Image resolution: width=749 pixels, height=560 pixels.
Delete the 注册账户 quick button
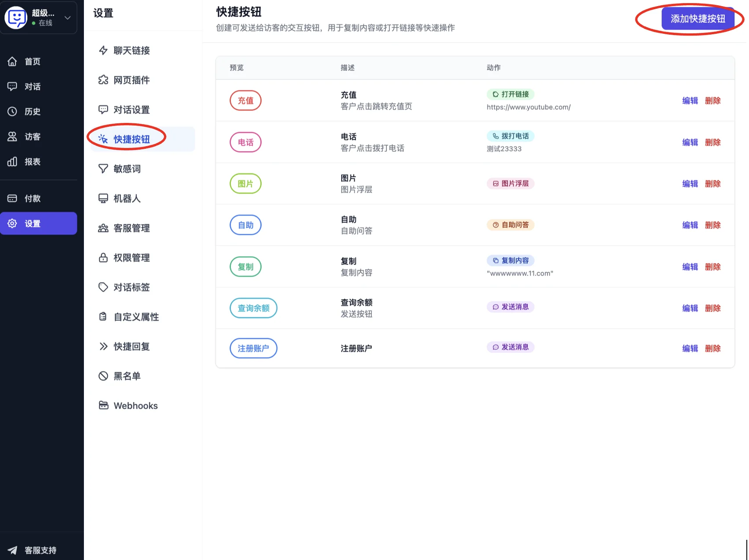click(713, 348)
